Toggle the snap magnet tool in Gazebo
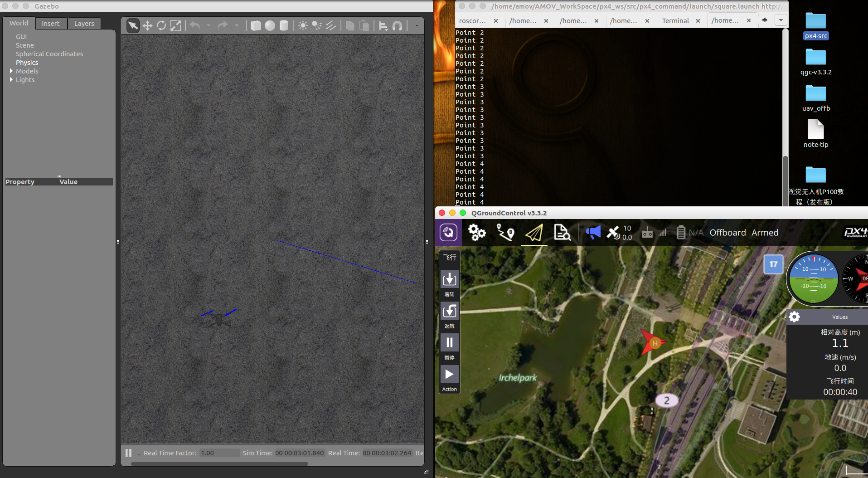 pos(397,26)
